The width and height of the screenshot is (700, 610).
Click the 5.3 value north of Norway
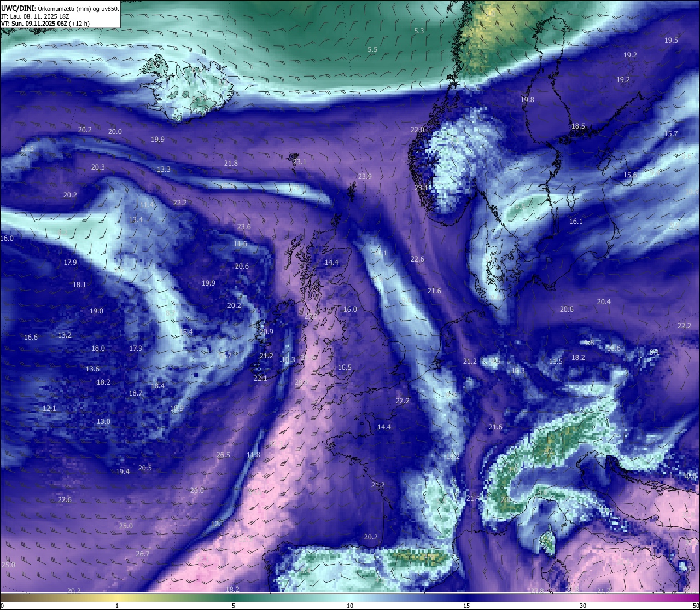pos(419,31)
